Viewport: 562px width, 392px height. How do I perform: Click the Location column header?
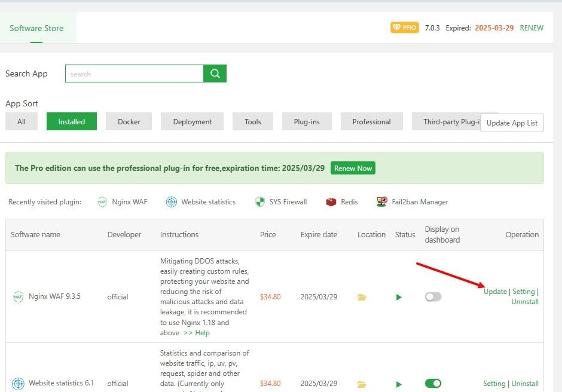371,235
